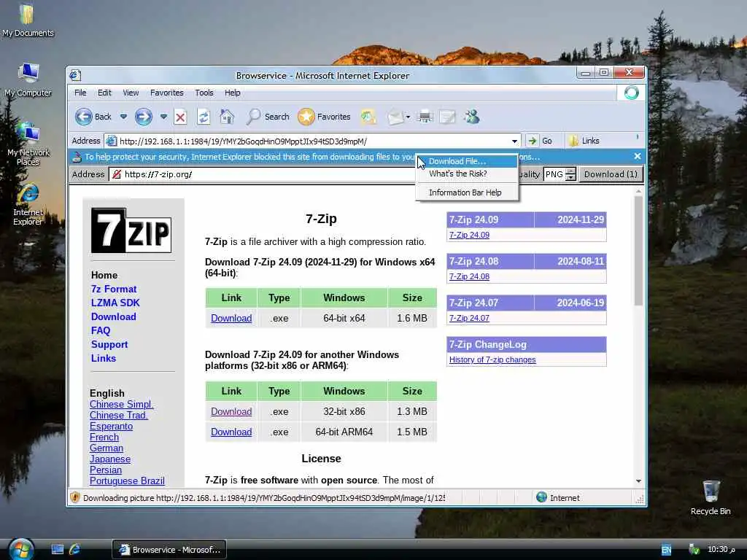
Task: Open My Network Places desktop icon
Action: 28,144
